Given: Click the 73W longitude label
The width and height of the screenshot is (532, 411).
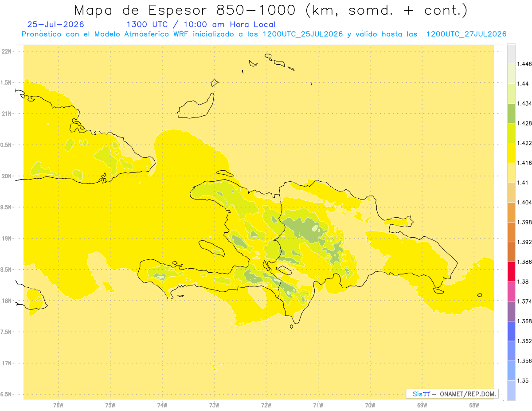Looking at the screenshot, I should tap(214, 405).
